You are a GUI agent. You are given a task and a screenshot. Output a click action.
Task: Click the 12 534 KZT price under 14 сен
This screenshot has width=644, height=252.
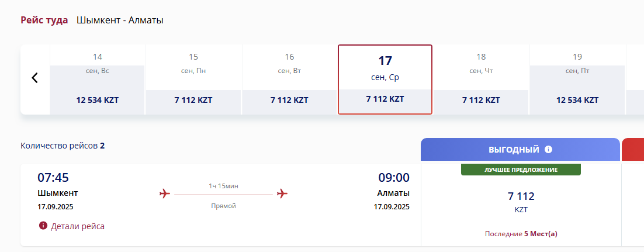[98, 100]
